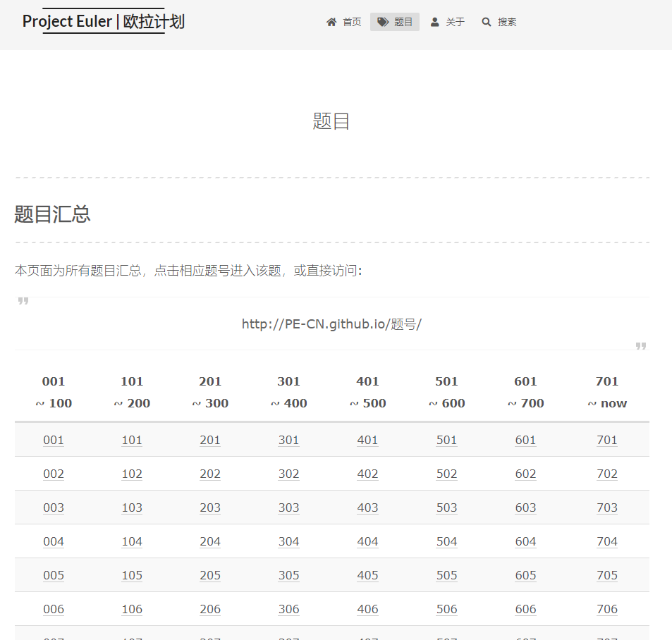
Task: Click the tags icon beside 题目
Action: (383, 22)
